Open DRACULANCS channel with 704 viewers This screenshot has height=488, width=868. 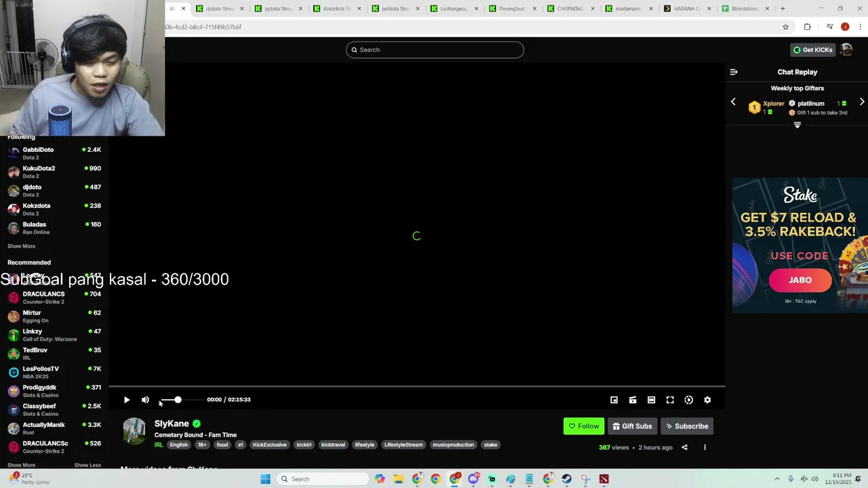tap(54, 298)
